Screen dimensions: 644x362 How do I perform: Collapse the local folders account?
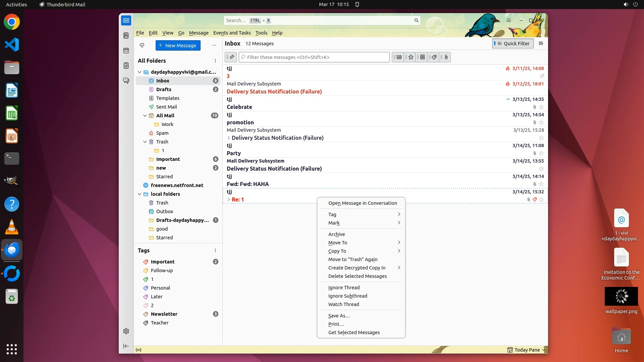140,194
